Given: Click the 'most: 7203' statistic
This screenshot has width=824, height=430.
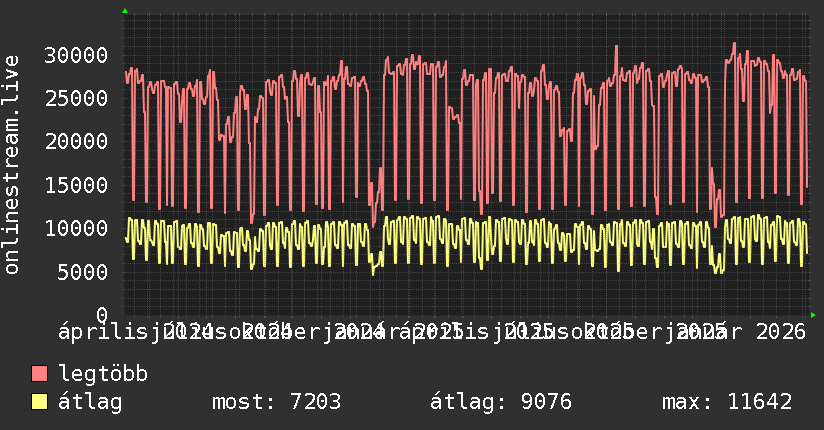Looking at the screenshot, I should pyautogui.click(x=276, y=402).
